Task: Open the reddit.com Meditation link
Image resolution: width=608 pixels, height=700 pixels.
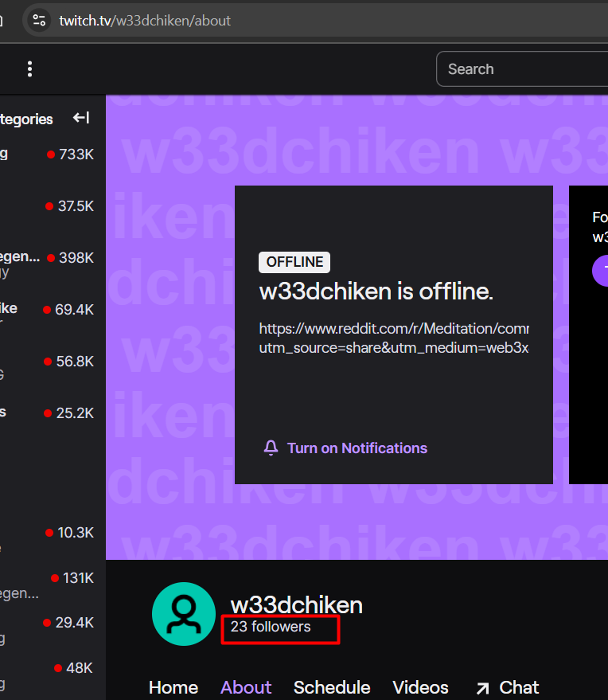Action: pyautogui.click(x=394, y=338)
